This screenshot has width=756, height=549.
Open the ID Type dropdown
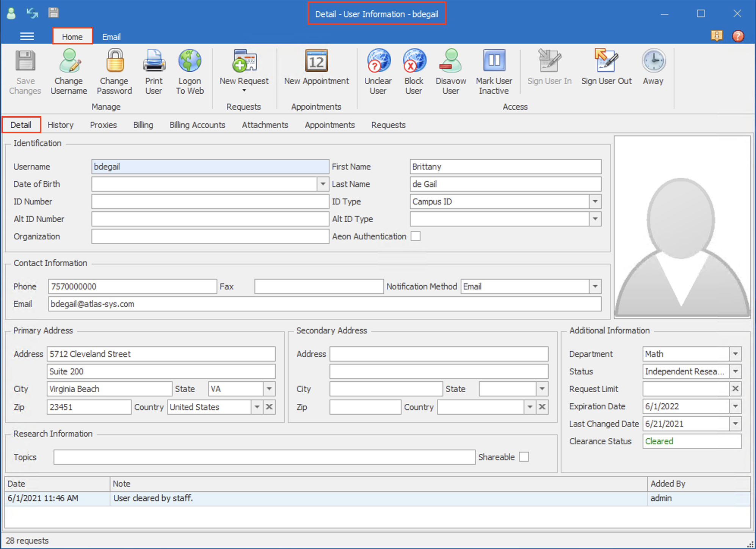click(595, 201)
